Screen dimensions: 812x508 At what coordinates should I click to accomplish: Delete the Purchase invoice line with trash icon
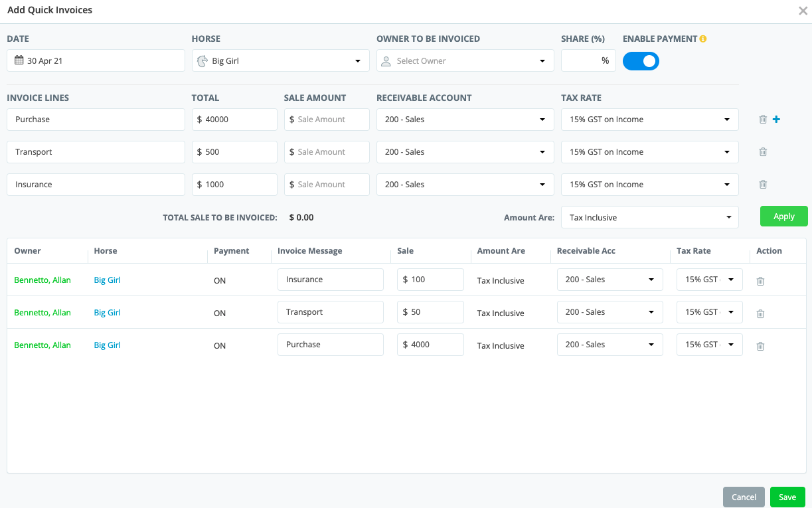point(763,120)
